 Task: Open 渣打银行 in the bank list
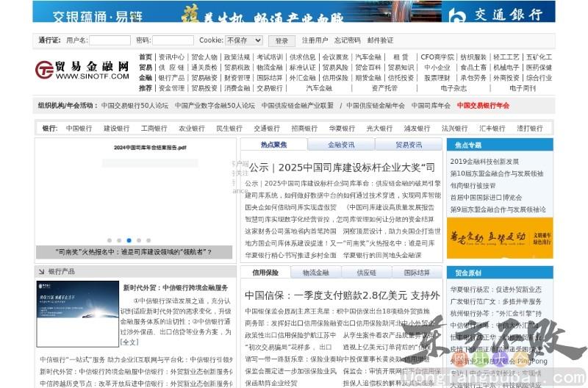pyautogui.click(x=530, y=128)
